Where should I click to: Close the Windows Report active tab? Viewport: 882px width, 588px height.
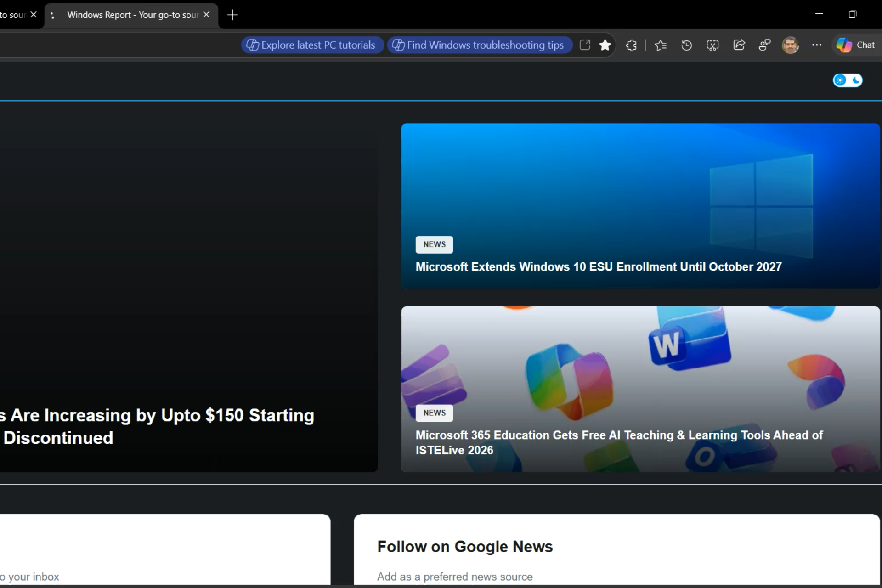[206, 15]
